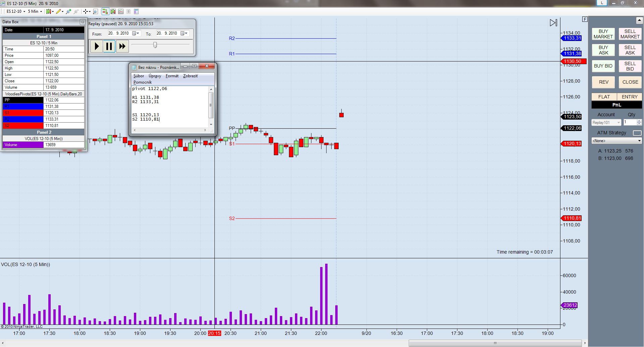Screen dimensions: 644x347
Task: Open the Formát menu in Notepad
Action: [172, 76]
